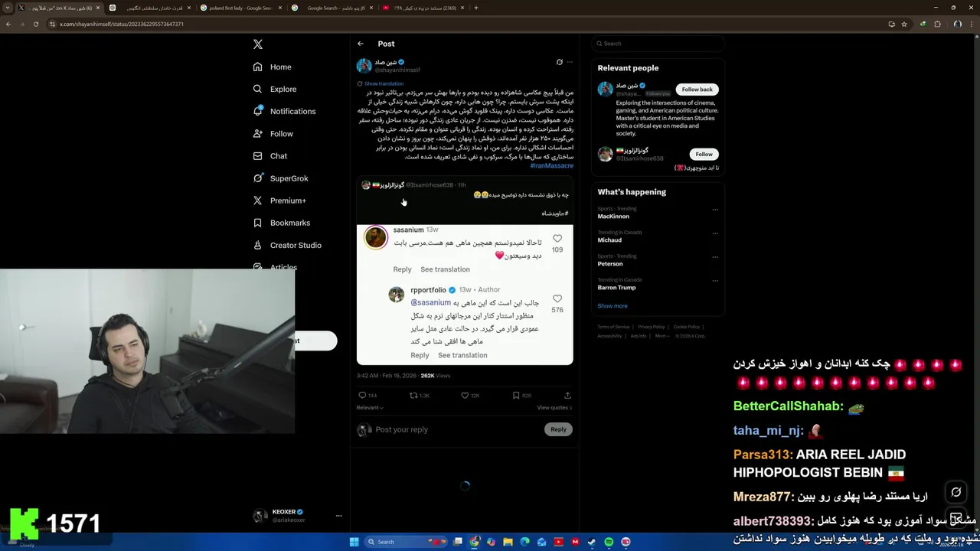Open the shayanihimself author avatar
The width and height of the screenshot is (980, 551).
(x=364, y=66)
